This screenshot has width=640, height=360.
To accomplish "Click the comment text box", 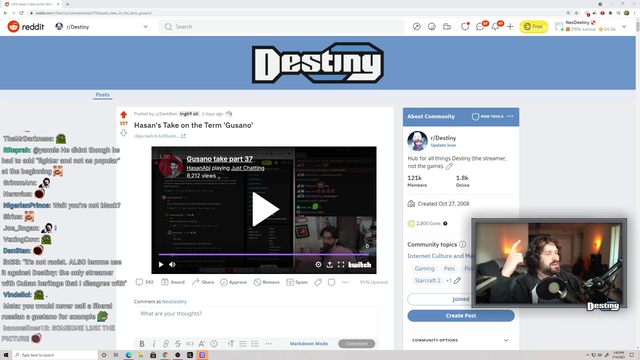I will [256, 322].
